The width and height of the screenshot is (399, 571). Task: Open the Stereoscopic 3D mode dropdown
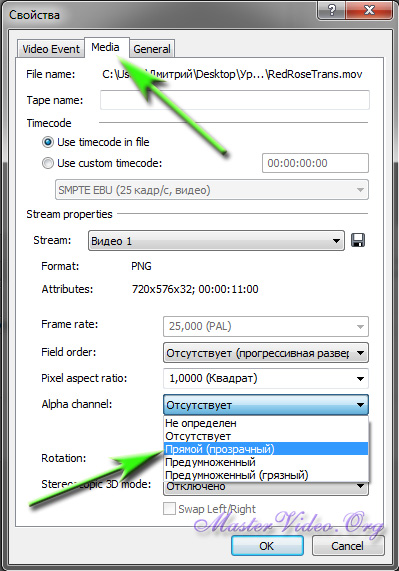click(x=266, y=487)
